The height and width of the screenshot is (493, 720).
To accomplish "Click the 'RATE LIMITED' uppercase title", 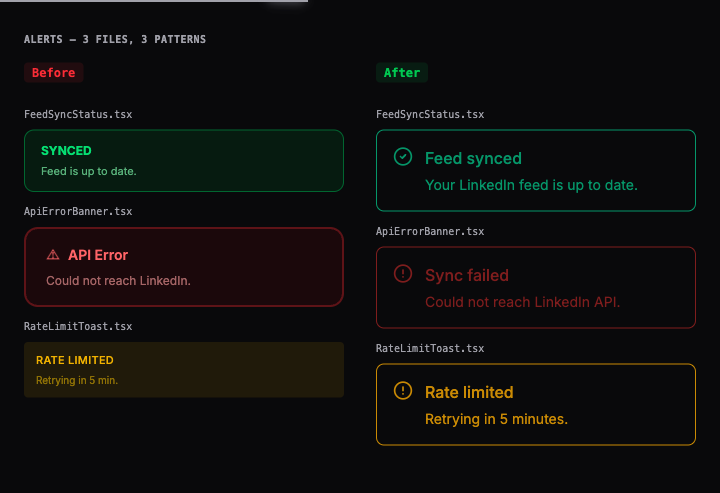I will click(75, 360).
